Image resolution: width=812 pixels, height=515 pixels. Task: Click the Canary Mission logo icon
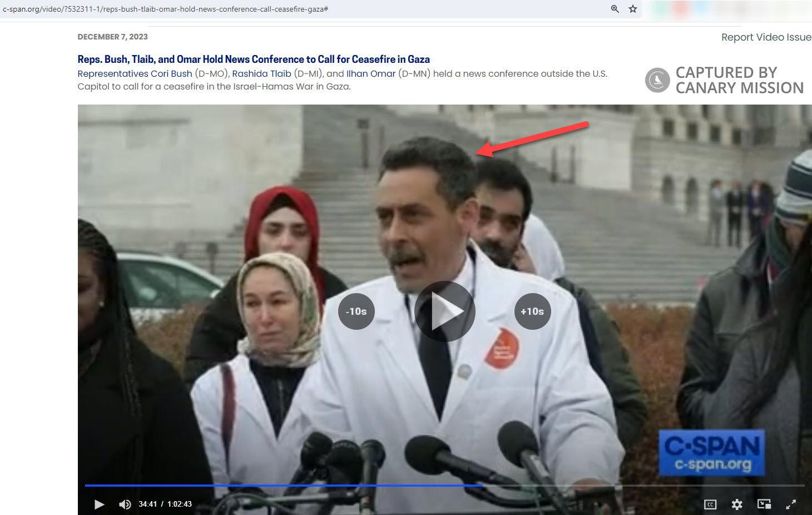[x=657, y=80]
